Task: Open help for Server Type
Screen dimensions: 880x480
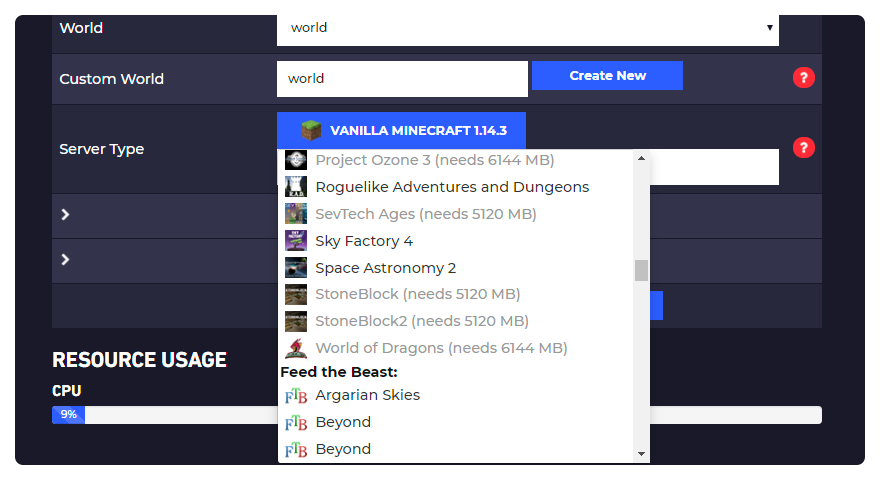Action: (804, 148)
